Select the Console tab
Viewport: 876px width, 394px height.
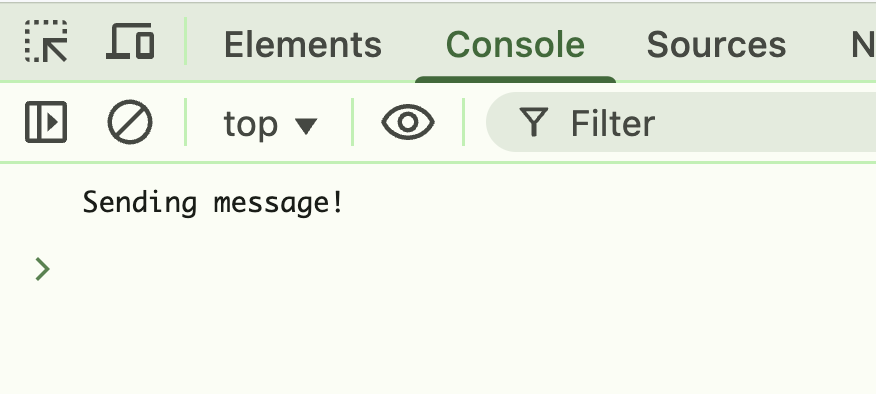pos(515,45)
